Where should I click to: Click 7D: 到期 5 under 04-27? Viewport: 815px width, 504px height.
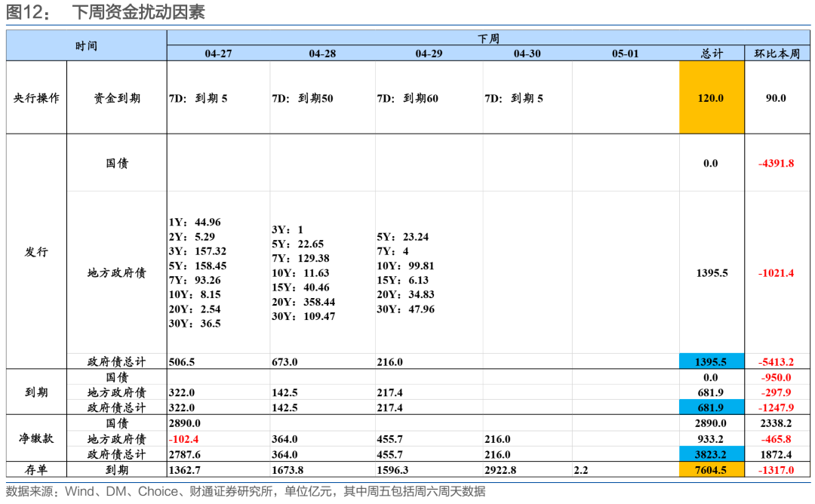click(198, 98)
